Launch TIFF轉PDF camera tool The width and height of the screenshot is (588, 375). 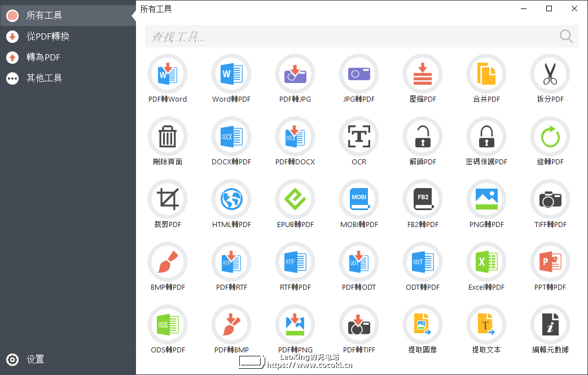pos(550,199)
